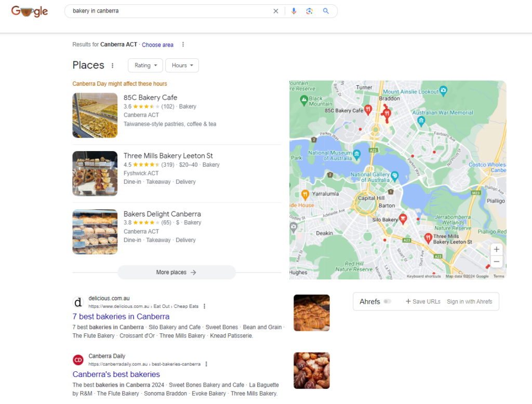Image resolution: width=532 pixels, height=404 pixels.
Task: Click Three Mills Bakery photo thumbnail
Action: (95, 173)
